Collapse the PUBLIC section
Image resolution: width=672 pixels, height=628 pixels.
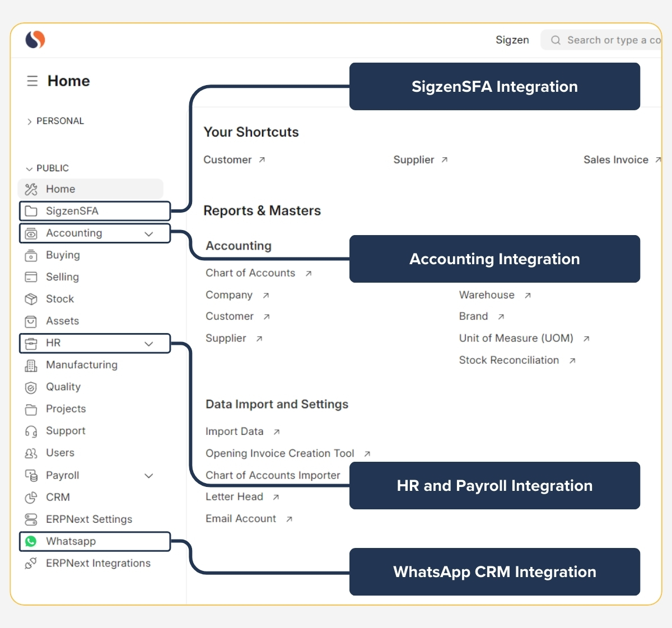pos(29,168)
